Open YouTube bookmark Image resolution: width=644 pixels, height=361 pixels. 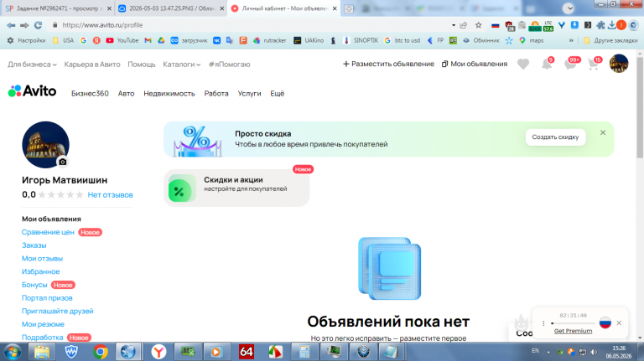tap(122, 40)
